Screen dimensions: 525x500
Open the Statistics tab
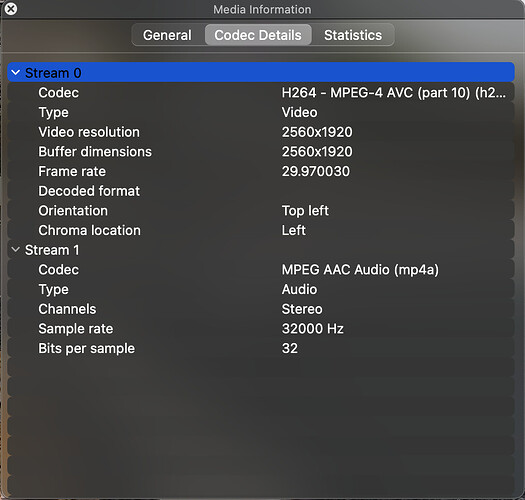coord(353,35)
